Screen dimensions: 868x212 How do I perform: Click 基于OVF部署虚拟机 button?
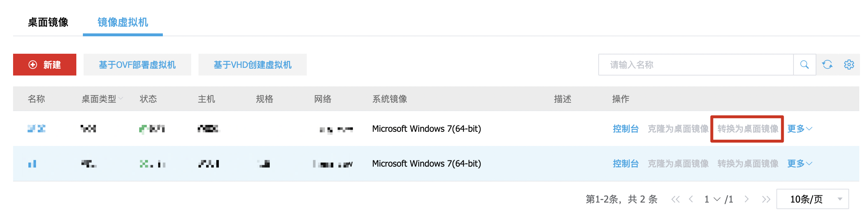coord(137,65)
